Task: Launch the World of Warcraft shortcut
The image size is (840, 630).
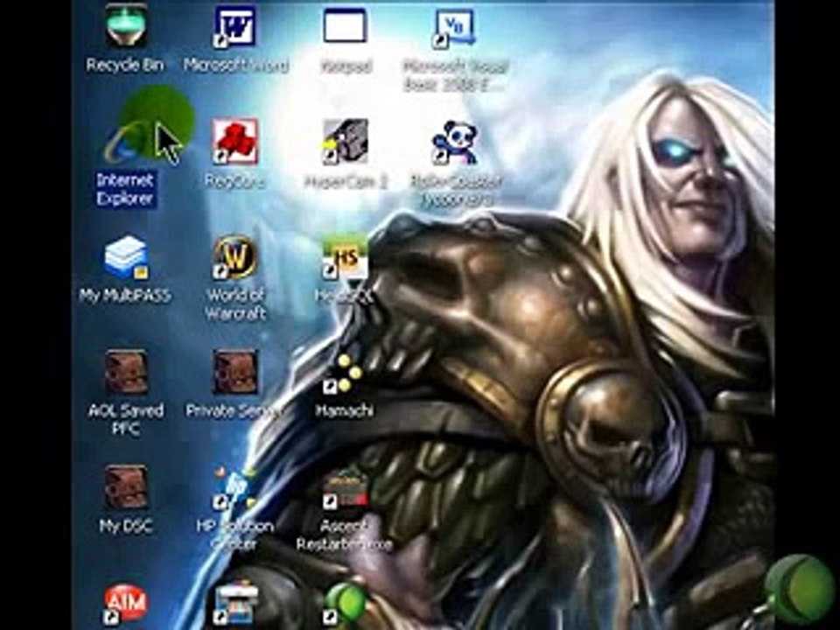Action: click(234, 257)
